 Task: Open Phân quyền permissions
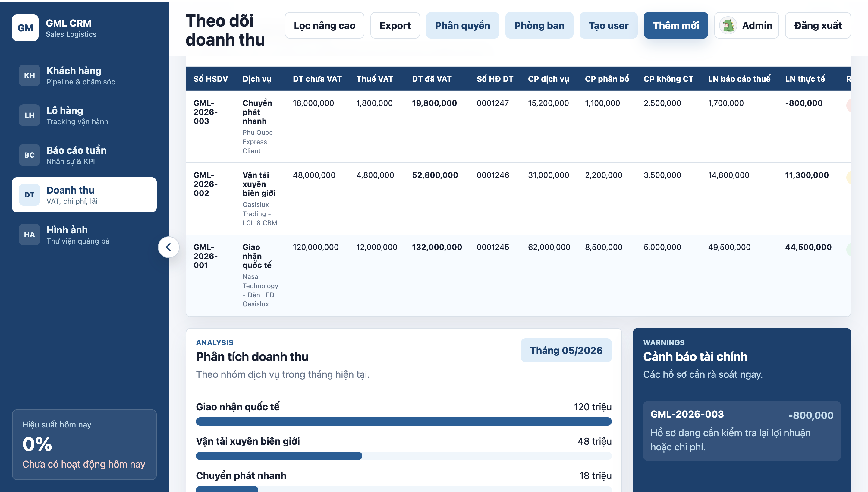click(x=462, y=25)
